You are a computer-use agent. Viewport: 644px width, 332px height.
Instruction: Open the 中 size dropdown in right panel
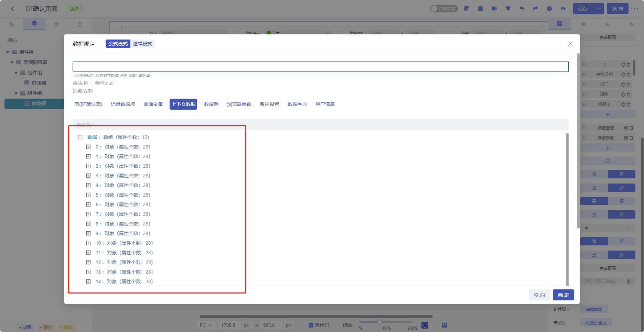pyautogui.click(x=608, y=228)
